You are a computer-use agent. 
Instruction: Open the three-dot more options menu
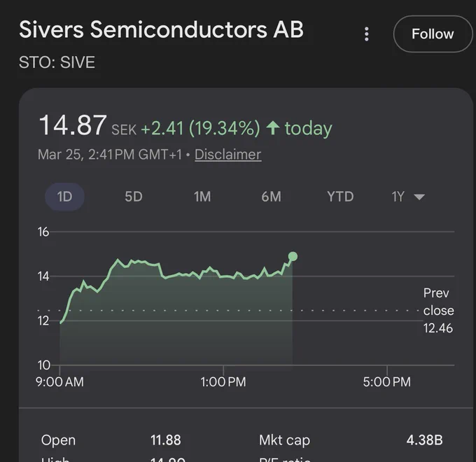(x=366, y=34)
